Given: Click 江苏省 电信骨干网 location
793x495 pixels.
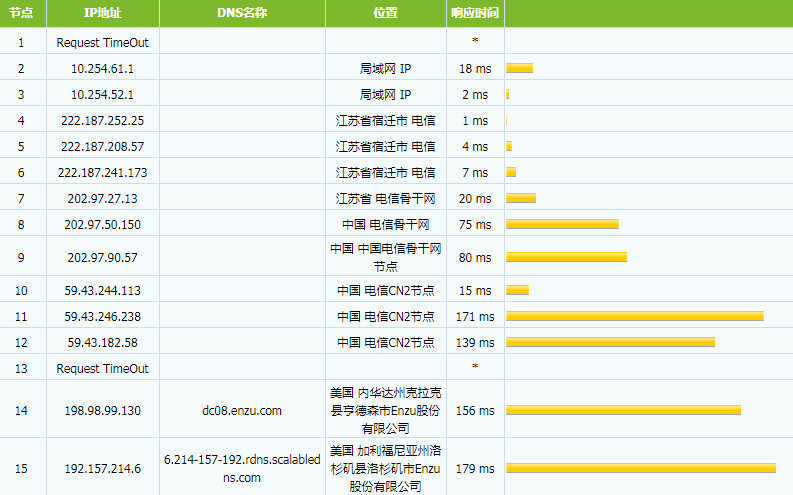Looking at the screenshot, I should (385, 199).
